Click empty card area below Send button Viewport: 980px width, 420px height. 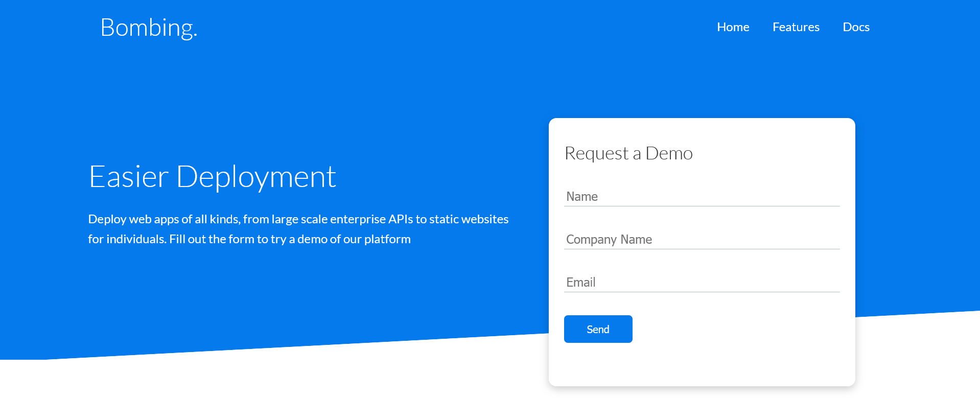coord(701,365)
